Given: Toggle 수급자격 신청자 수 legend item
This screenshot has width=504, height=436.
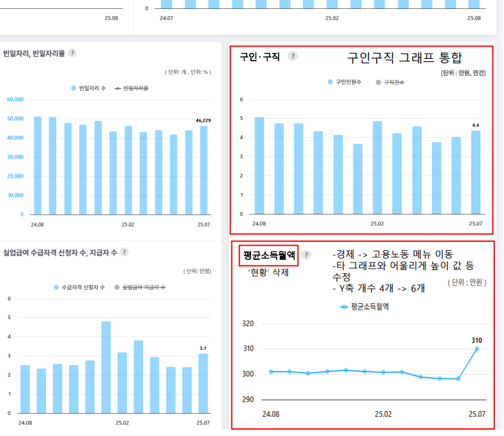Looking at the screenshot, I should pyautogui.click(x=79, y=287).
